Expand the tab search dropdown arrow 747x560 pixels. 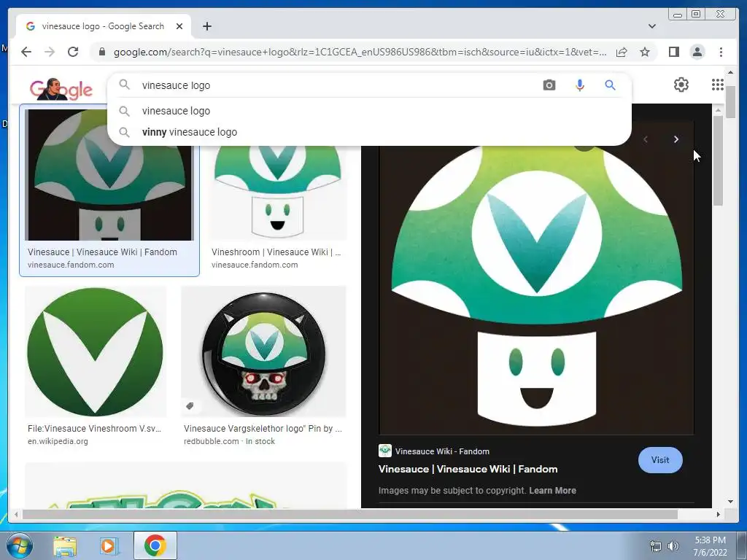652,26
